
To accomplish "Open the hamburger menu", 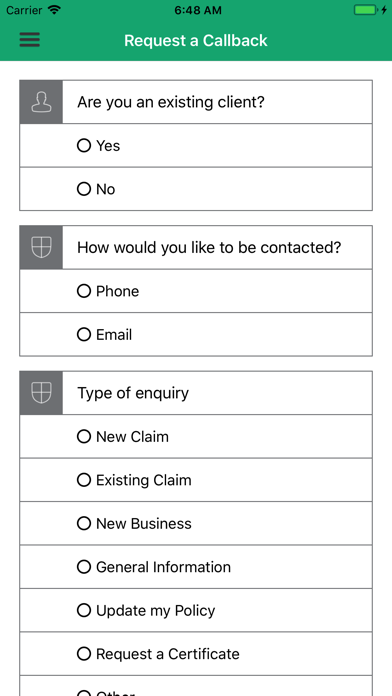I will coord(30,40).
